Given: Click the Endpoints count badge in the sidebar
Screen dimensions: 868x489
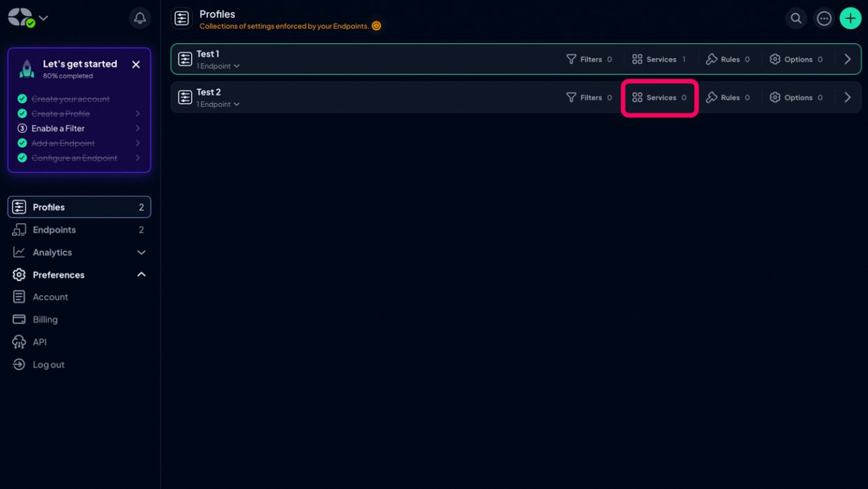Looking at the screenshot, I should coord(141,229).
